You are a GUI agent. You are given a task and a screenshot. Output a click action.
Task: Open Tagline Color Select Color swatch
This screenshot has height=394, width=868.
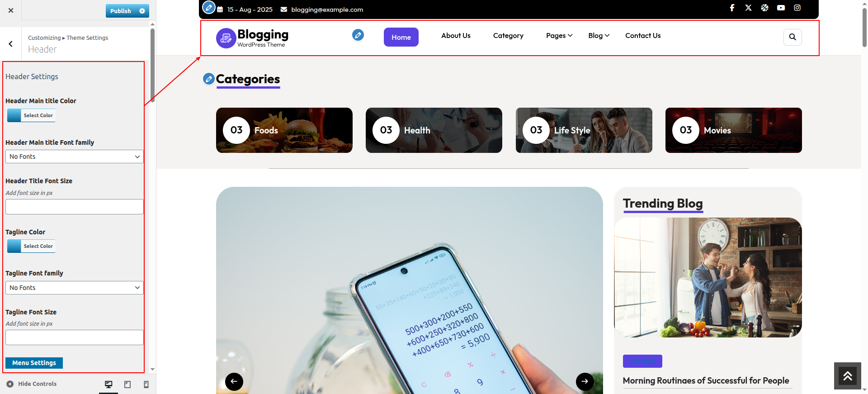pos(31,246)
